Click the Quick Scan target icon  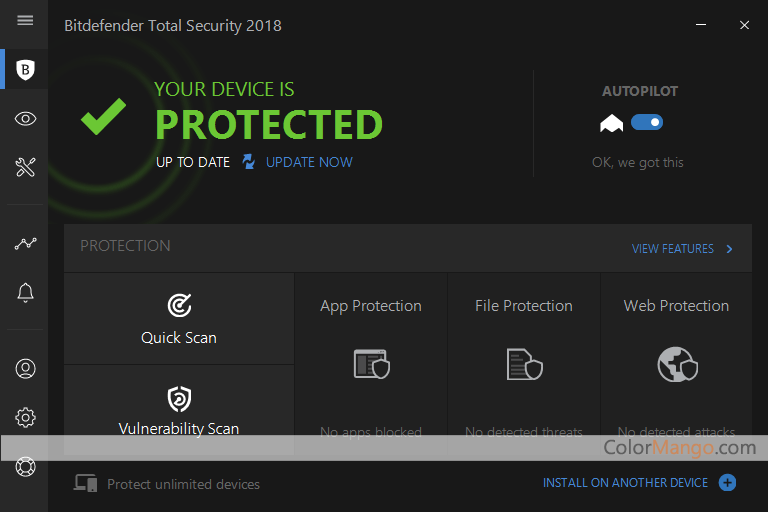point(179,305)
